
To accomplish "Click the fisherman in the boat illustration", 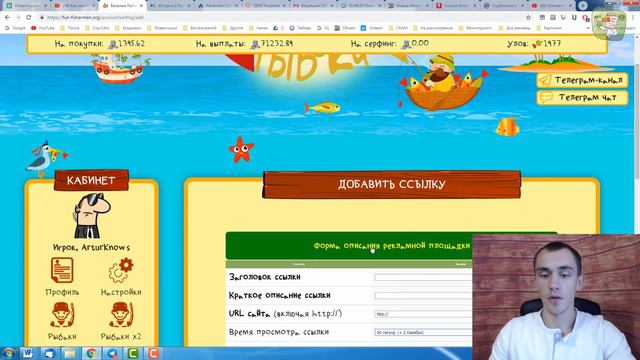I will click(x=443, y=82).
